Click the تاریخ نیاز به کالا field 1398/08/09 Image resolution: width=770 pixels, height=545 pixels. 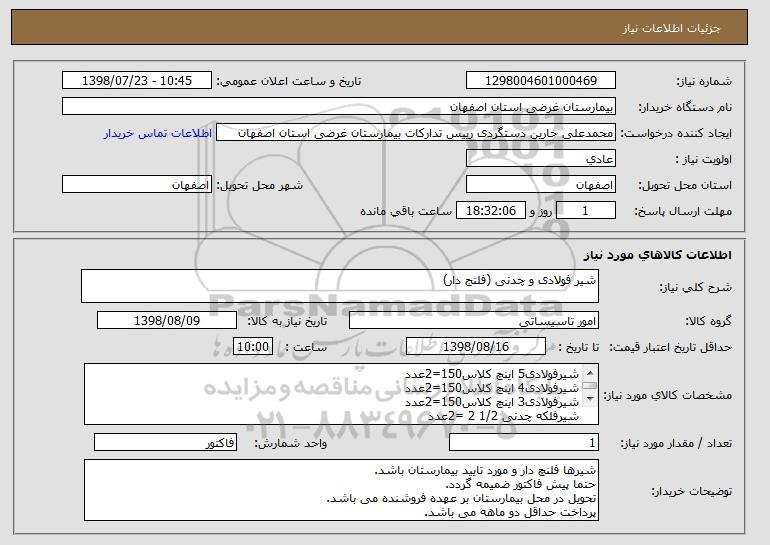click(x=167, y=321)
